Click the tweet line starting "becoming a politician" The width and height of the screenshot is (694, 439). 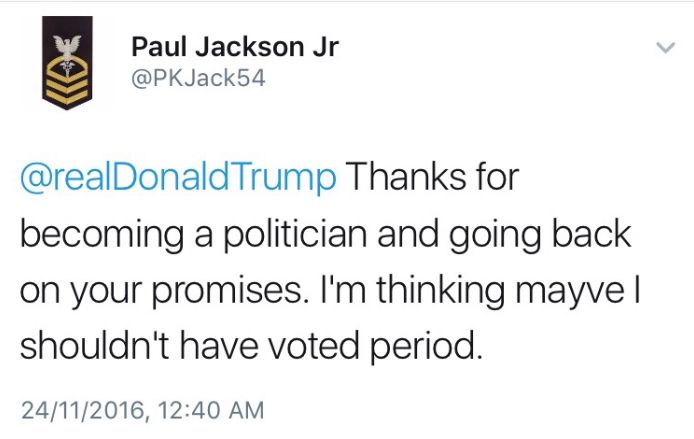[x=325, y=235]
